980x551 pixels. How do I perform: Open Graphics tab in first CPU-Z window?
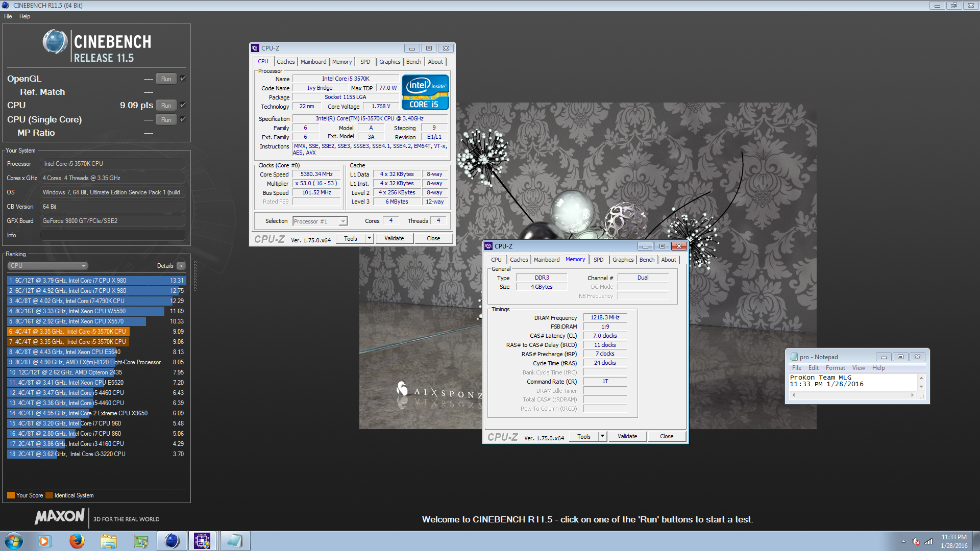(390, 62)
